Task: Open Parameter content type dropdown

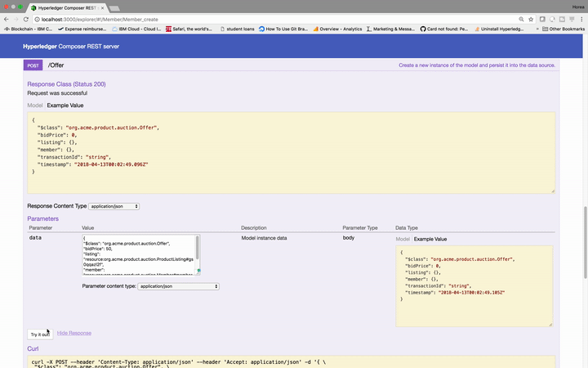Action: tap(179, 286)
